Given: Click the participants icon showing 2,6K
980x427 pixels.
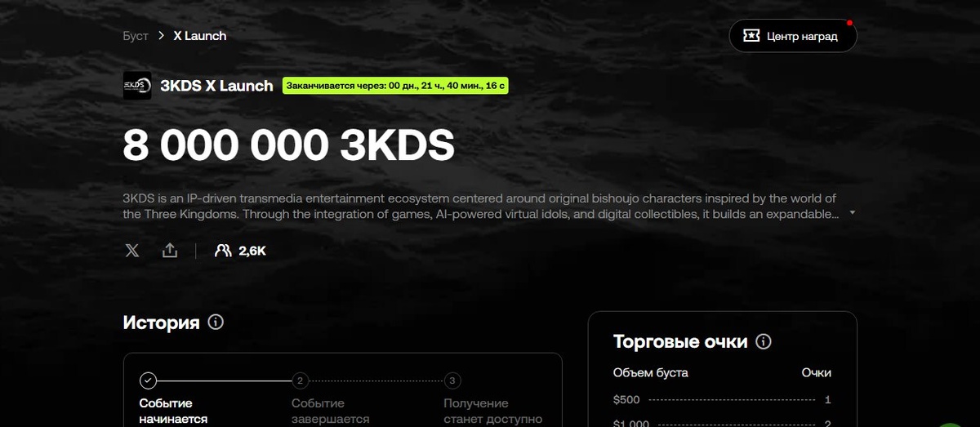Looking at the screenshot, I should coord(222,251).
